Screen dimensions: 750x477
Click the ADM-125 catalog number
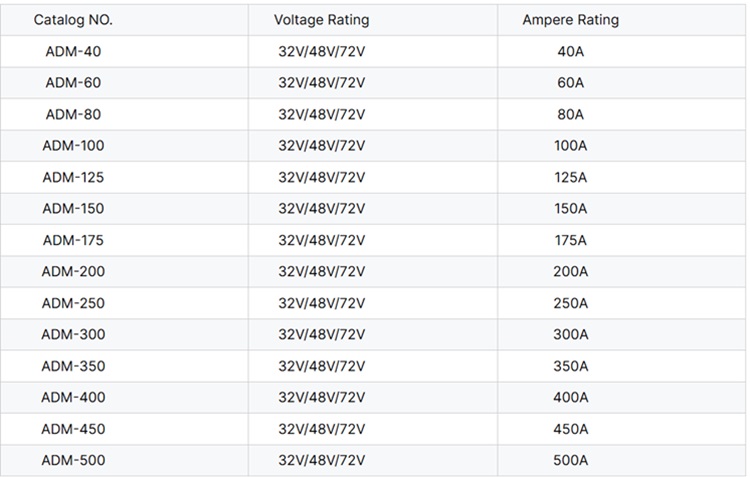[73, 177]
